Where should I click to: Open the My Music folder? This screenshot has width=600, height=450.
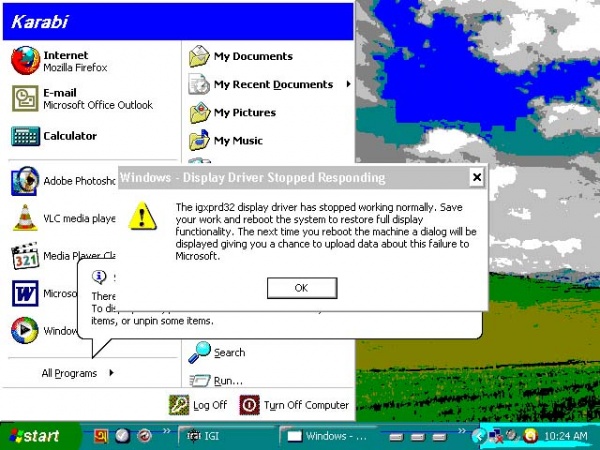pyautogui.click(x=226, y=140)
